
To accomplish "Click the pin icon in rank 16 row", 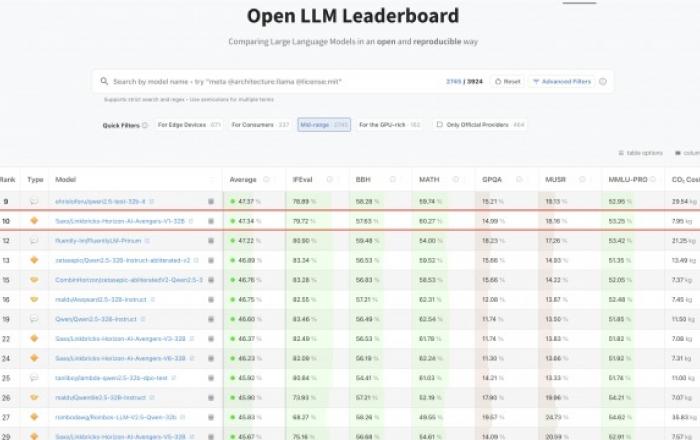I will tap(211, 299).
